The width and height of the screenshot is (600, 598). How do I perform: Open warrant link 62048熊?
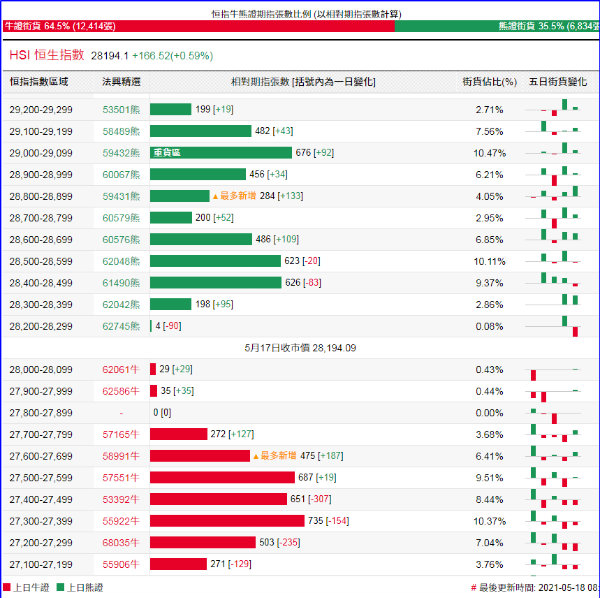click(x=121, y=262)
